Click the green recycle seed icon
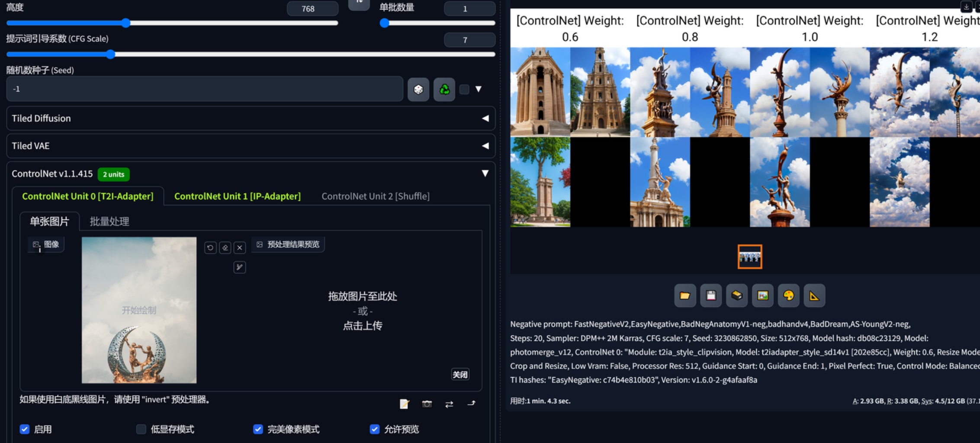Screen dimensions: 980x443 point(444,90)
